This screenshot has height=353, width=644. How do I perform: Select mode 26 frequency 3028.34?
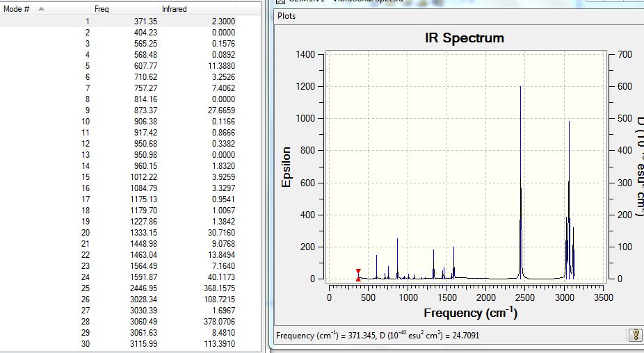click(144, 299)
